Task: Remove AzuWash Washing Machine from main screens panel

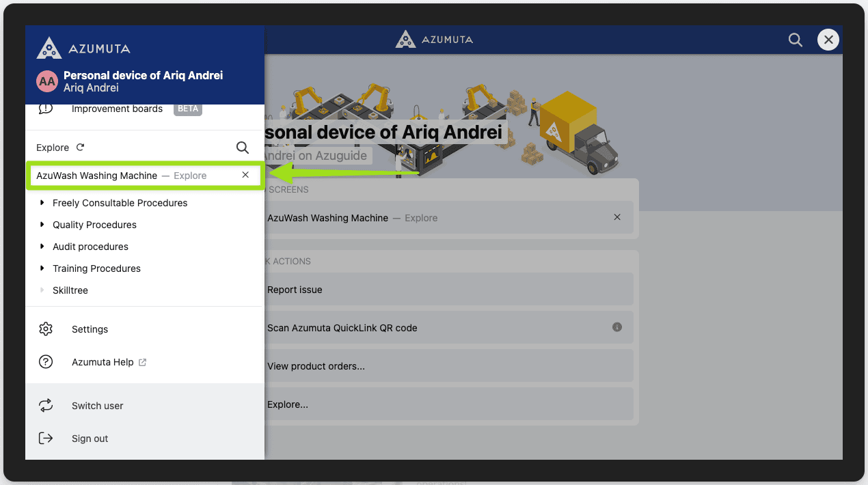Action: [x=617, y=217]
